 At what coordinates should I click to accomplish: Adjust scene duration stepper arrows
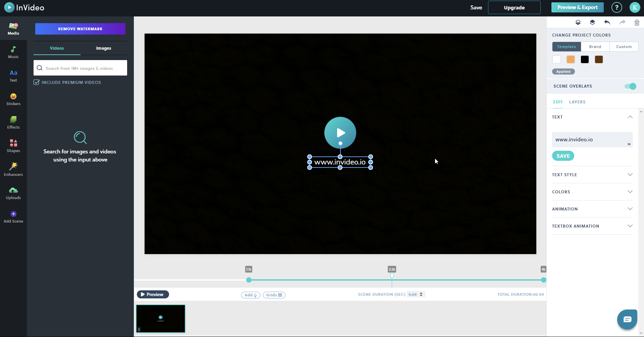[421, 294]
